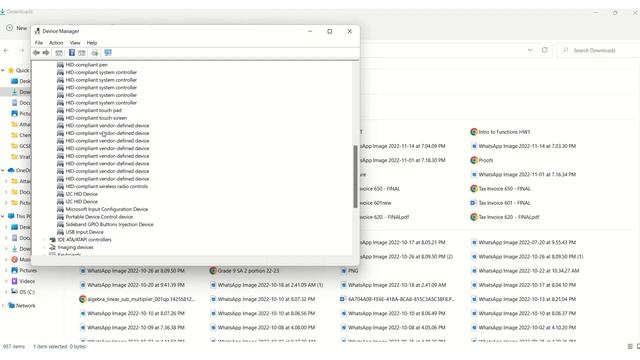Image resolution: width=640 pixels, height=360 pixels.
Task: Select WhatsApp Image 2022-10-02 at 4.10.20 PM
Action: coord(527,327)
